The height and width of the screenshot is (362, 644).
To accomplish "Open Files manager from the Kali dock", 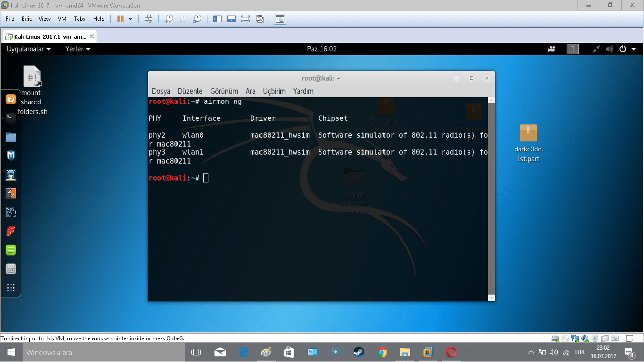I will (11, 137).
